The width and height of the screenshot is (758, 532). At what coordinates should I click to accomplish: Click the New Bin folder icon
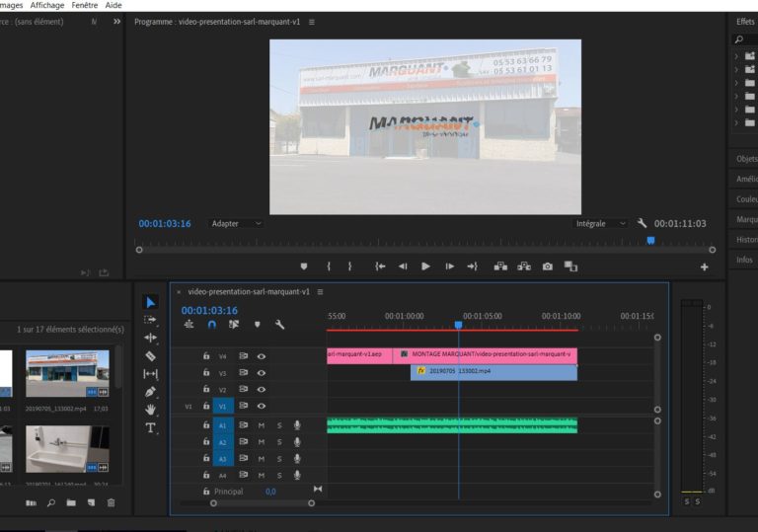(70, 503)
